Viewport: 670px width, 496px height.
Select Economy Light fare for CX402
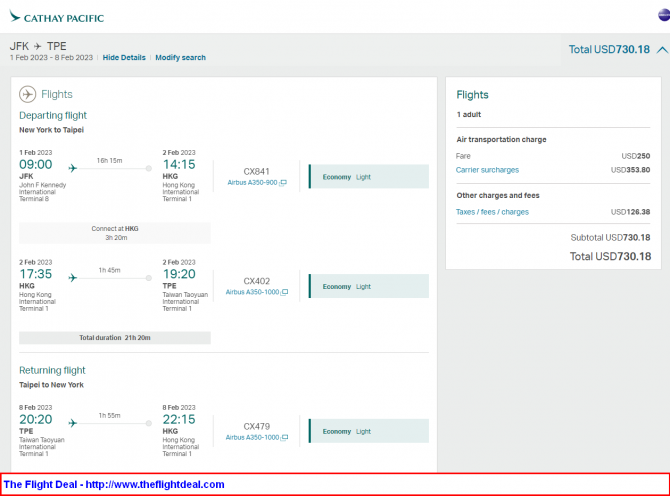coord(369,286)
